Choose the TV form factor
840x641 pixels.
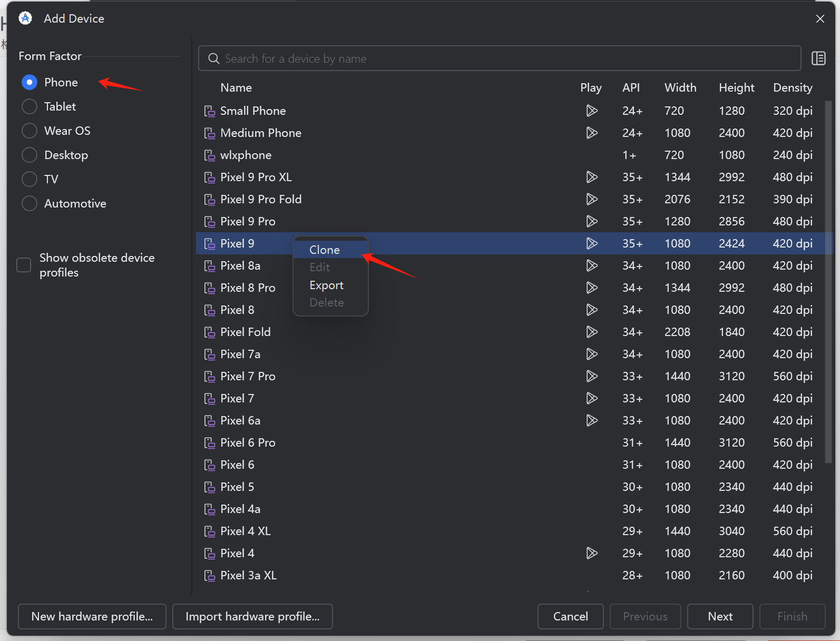[x=30, y=179]
